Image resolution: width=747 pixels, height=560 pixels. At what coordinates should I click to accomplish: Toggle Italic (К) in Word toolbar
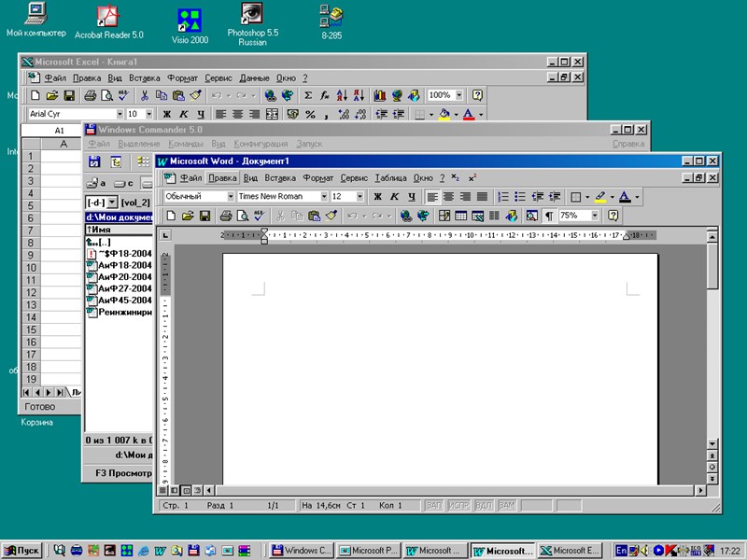[x=394, y=197]
